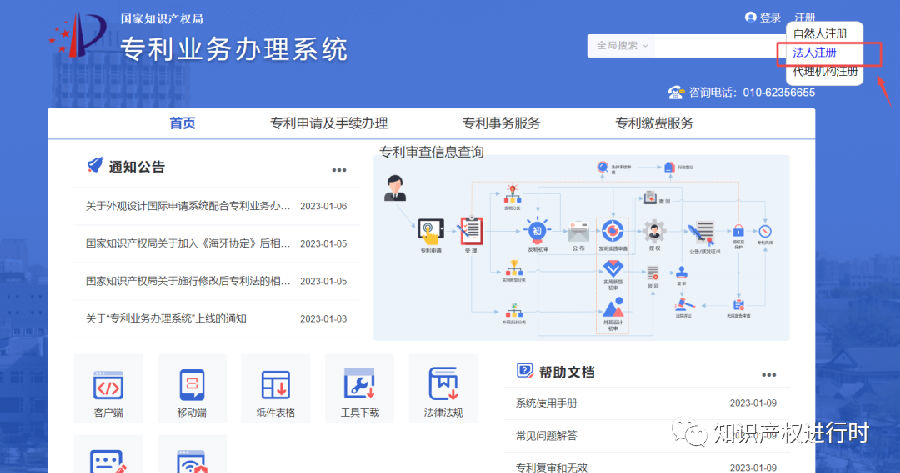The width and height of the screenshot is (900, 473).
Task: Click the 专利申请 tablet icon in flowchart
Action: pos(430,232)
